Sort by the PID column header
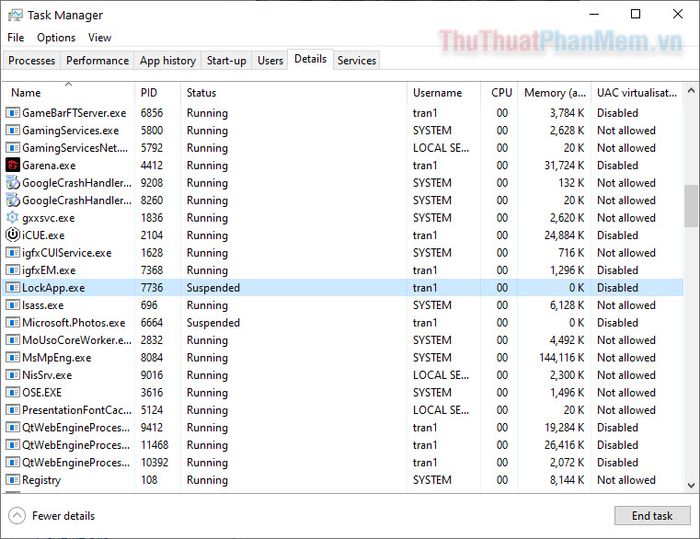 [158, 92]
